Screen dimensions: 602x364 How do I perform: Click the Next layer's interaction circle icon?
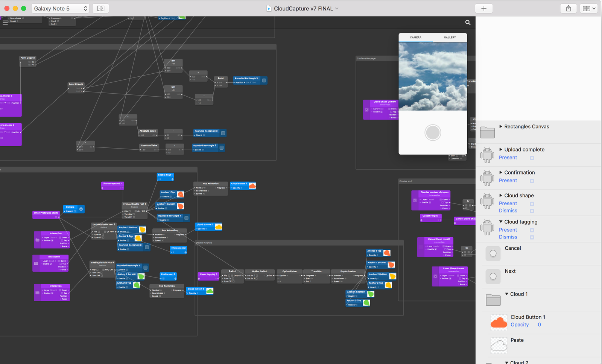click(x=493, y=276)
